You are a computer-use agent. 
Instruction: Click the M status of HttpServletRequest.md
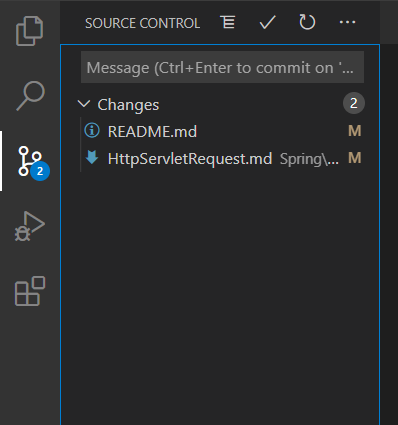point(355,158)
